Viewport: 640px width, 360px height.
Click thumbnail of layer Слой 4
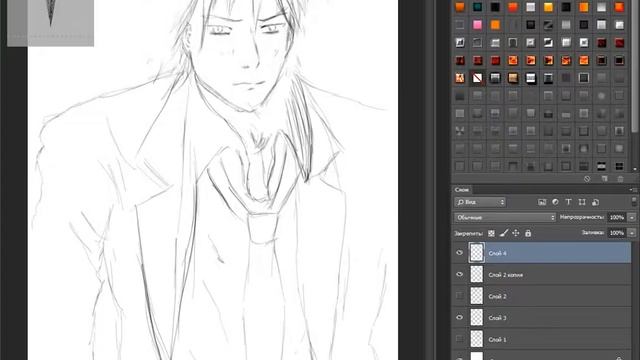[477, 253]
